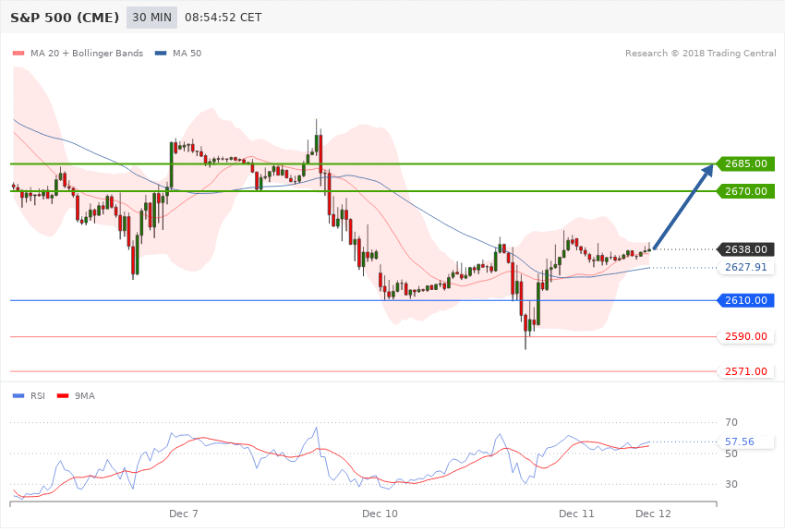Select the S&P 500 (CME) title

[65, 18]
